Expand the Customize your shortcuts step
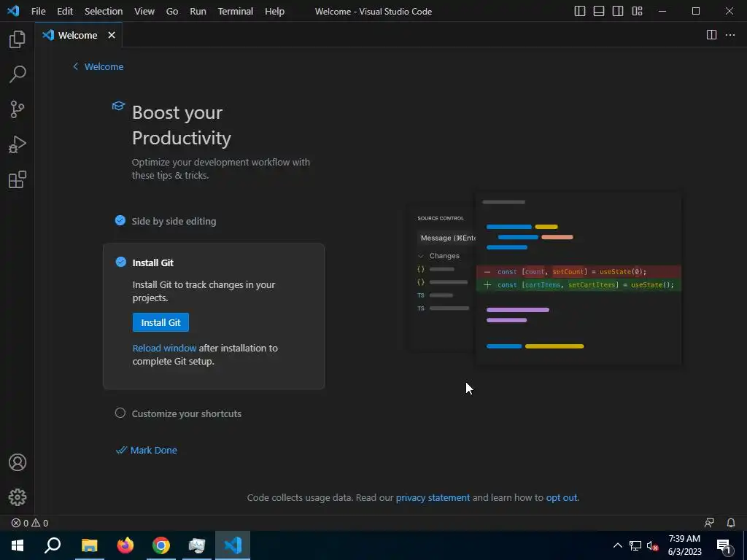Image resolution: width=747 pixels, height=560 pixels. [x=186, y=413]
